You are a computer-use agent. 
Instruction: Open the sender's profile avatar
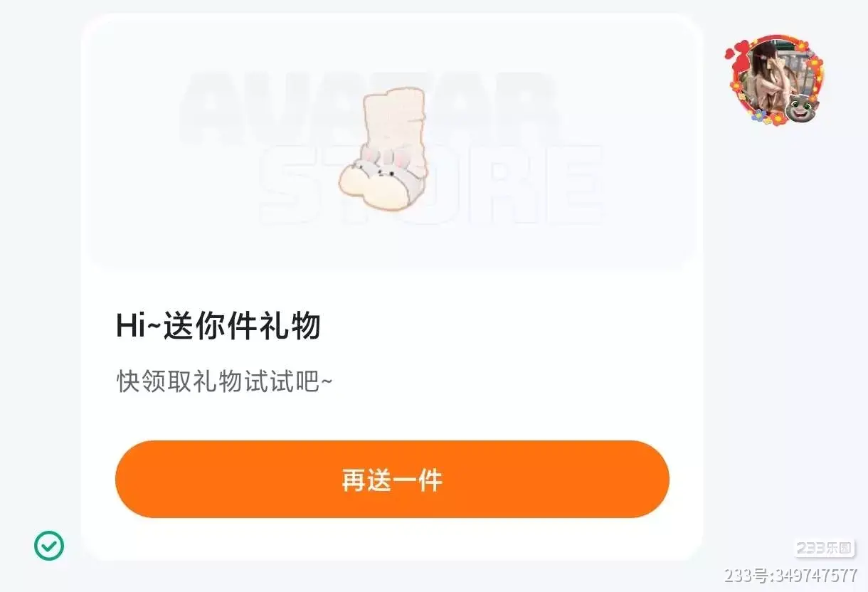pos(775,80)
